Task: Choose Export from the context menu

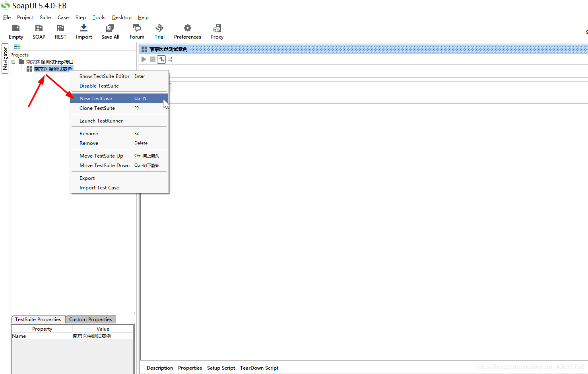Action: 119,178
